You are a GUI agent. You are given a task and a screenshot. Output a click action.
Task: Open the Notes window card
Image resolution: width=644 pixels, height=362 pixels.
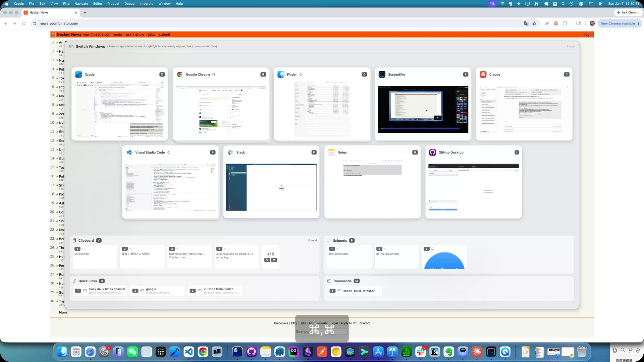point(372,182)
